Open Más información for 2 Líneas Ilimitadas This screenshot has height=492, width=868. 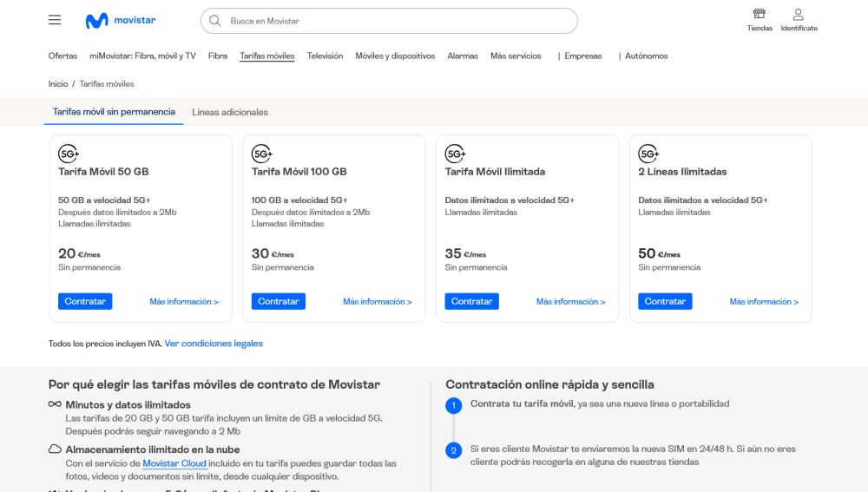click(764, 302)
